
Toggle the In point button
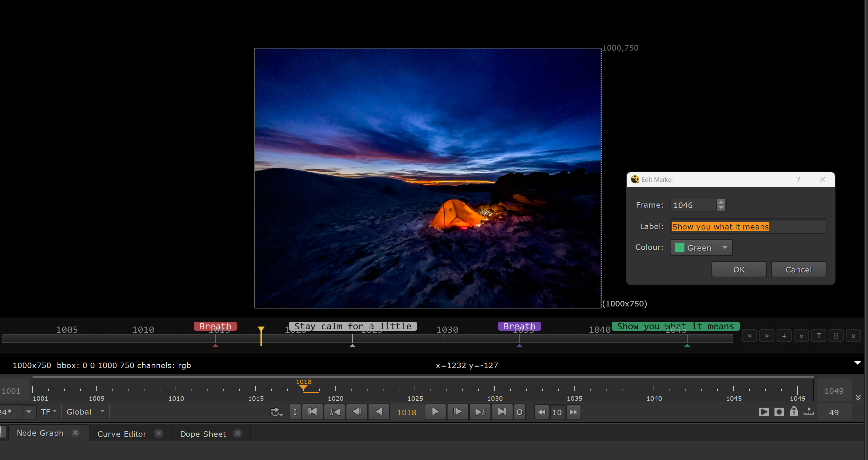(295, 412)
